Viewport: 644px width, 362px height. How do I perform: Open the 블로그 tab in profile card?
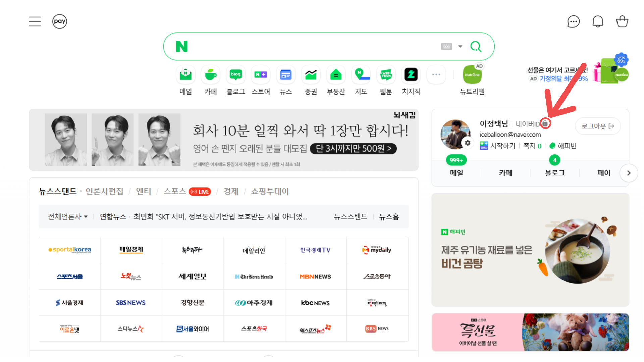(x=555, y=173)
